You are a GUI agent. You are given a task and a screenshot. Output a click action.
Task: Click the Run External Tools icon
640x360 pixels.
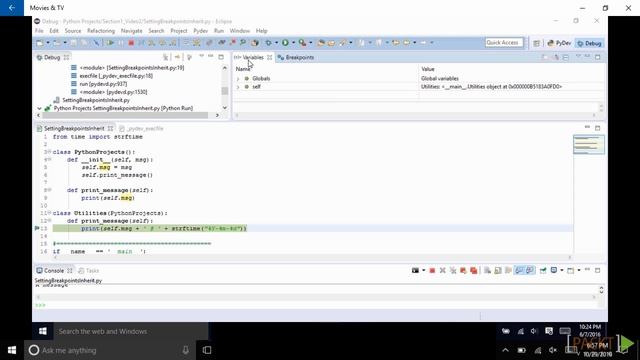click(302, 42)
